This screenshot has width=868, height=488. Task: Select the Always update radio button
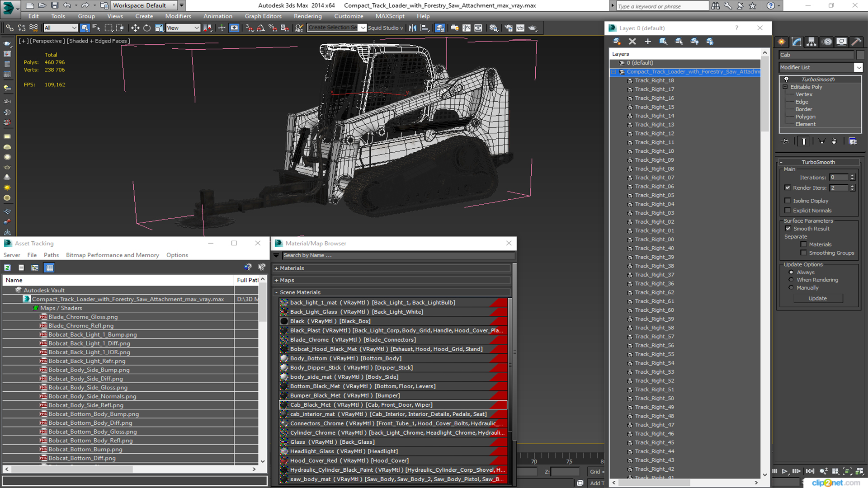click(x=791, y=272)
